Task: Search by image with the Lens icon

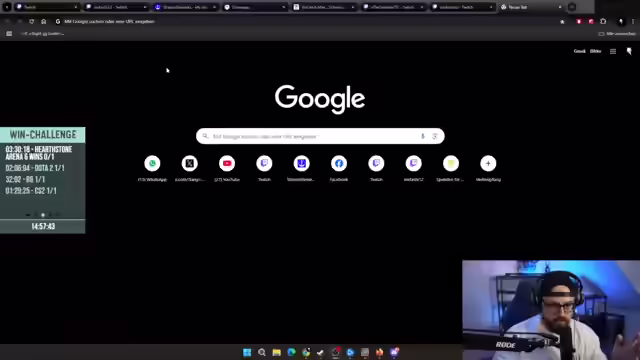Action: pos(435,136)
